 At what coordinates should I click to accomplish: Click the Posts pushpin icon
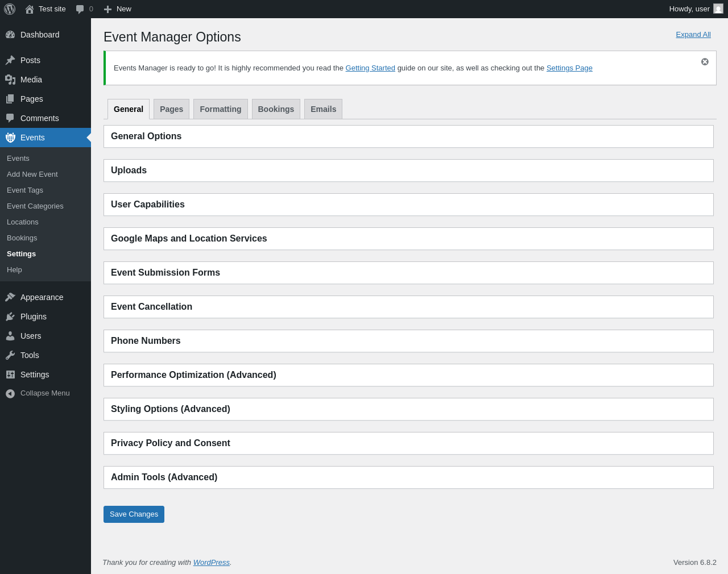click(x=10, y=60)
